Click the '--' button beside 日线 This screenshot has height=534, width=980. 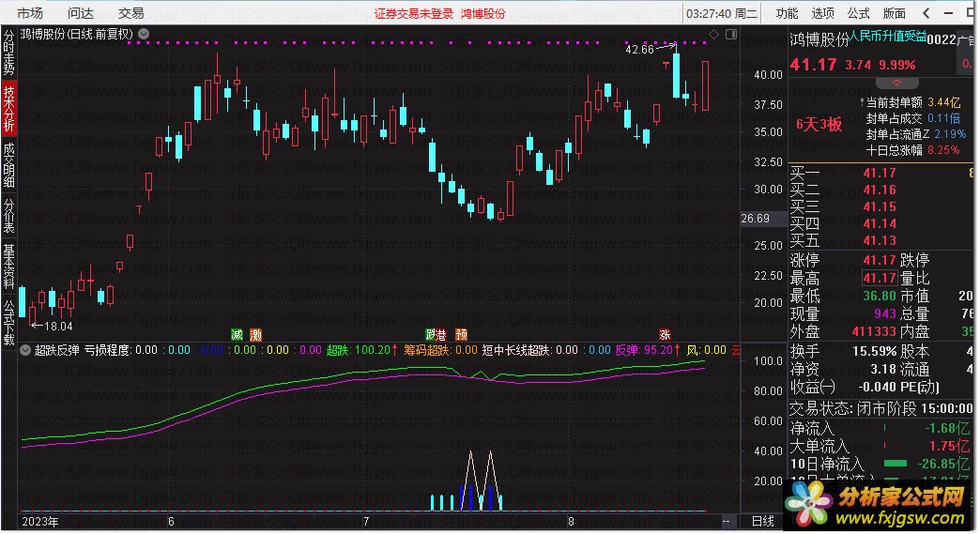[726, 521]
